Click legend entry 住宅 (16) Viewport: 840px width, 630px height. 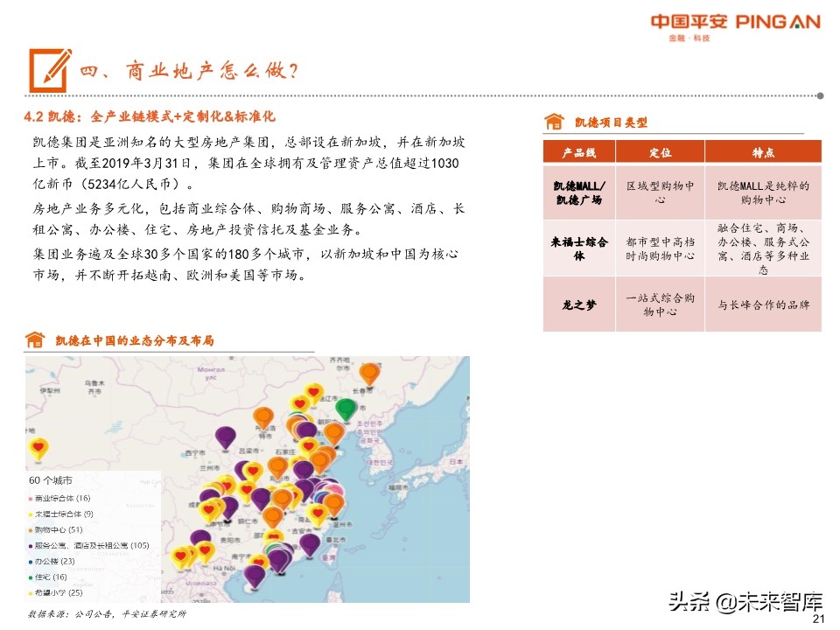pyautogui.click(x=51, y=577)
